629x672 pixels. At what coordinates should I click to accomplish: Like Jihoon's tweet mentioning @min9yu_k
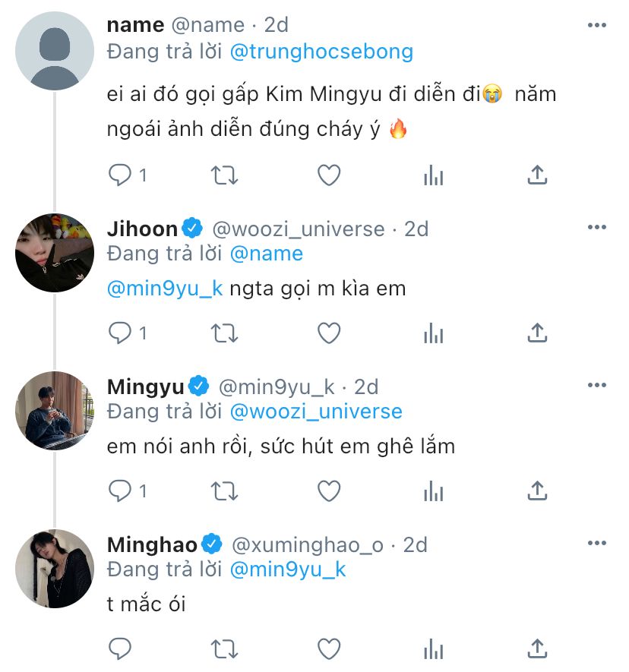[328, 333]
